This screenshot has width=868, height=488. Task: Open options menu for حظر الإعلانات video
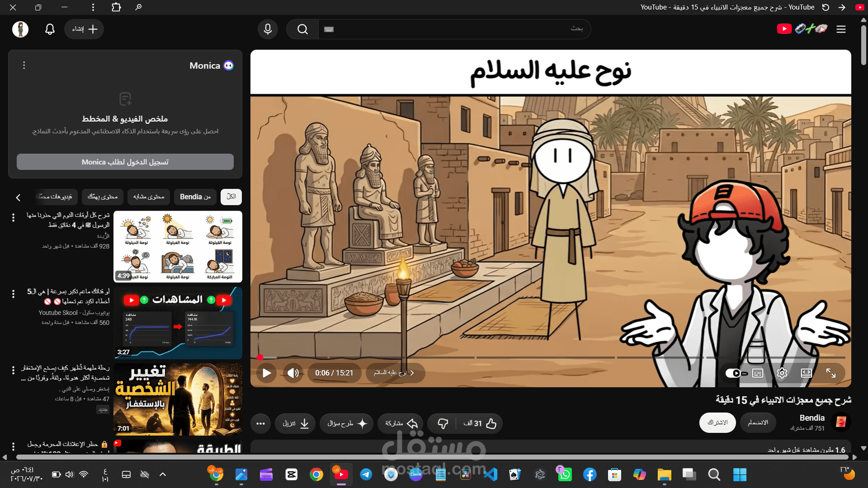click(x=13, y=446)
